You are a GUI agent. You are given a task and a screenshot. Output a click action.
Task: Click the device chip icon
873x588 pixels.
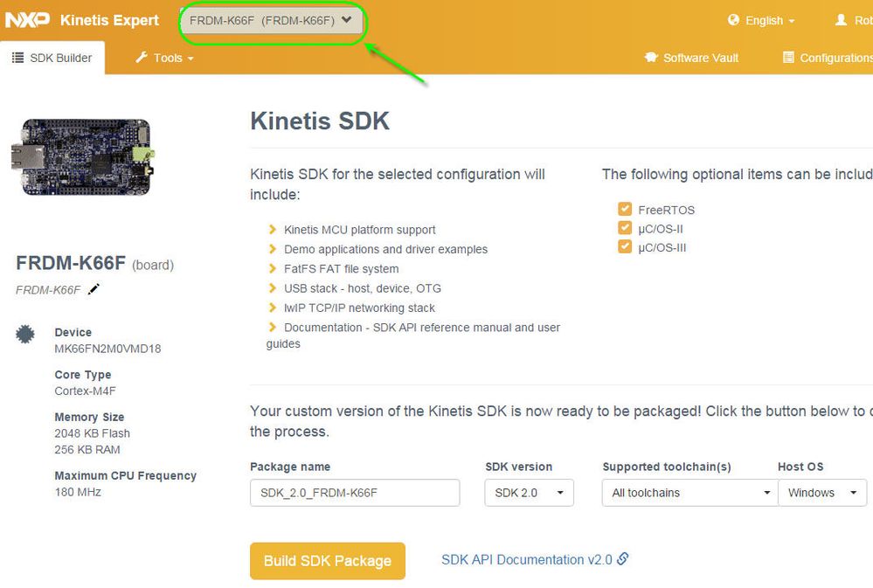(x=25, y=334)
